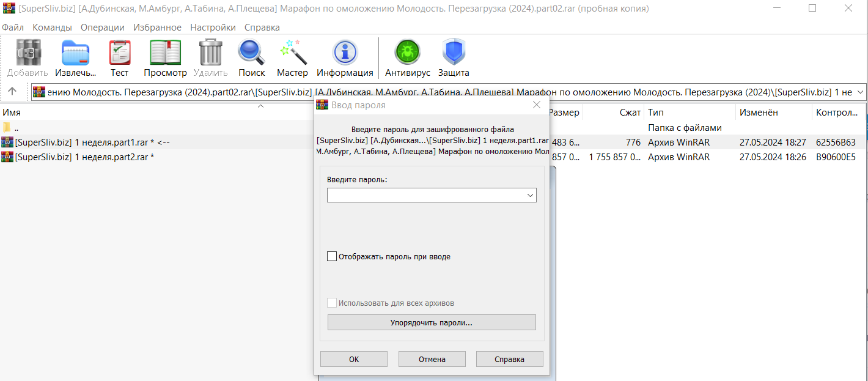Click the 1 неделя.part2.rar archive icon

point(7,157)
